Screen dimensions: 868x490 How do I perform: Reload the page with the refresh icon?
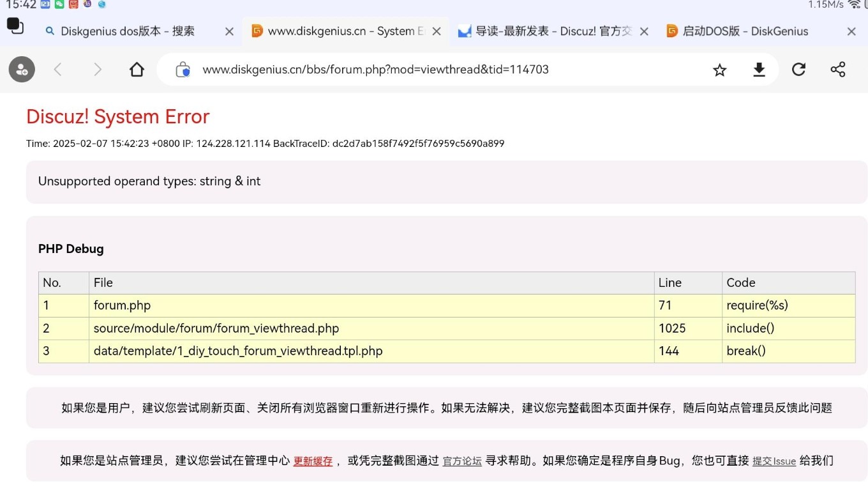coord(798,70)
